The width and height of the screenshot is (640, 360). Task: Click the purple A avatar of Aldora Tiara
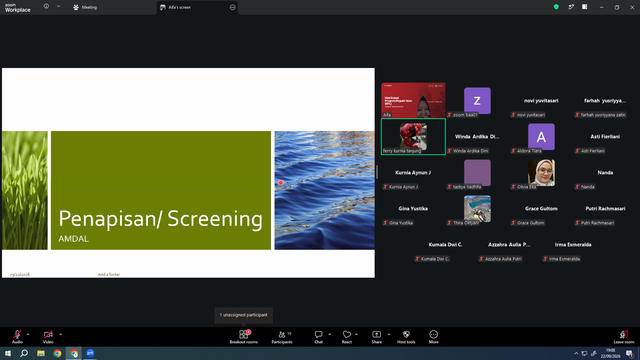coord(541,137)
